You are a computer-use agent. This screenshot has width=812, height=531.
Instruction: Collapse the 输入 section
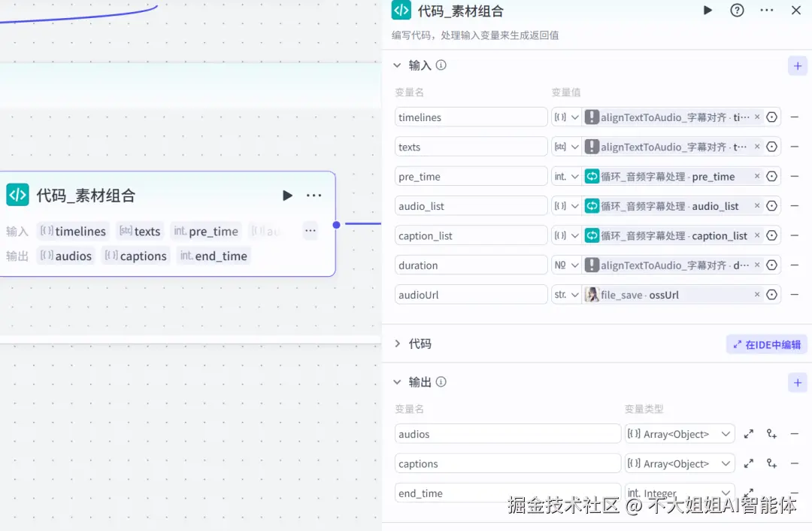pyautogui.click(x=397, y=65)
